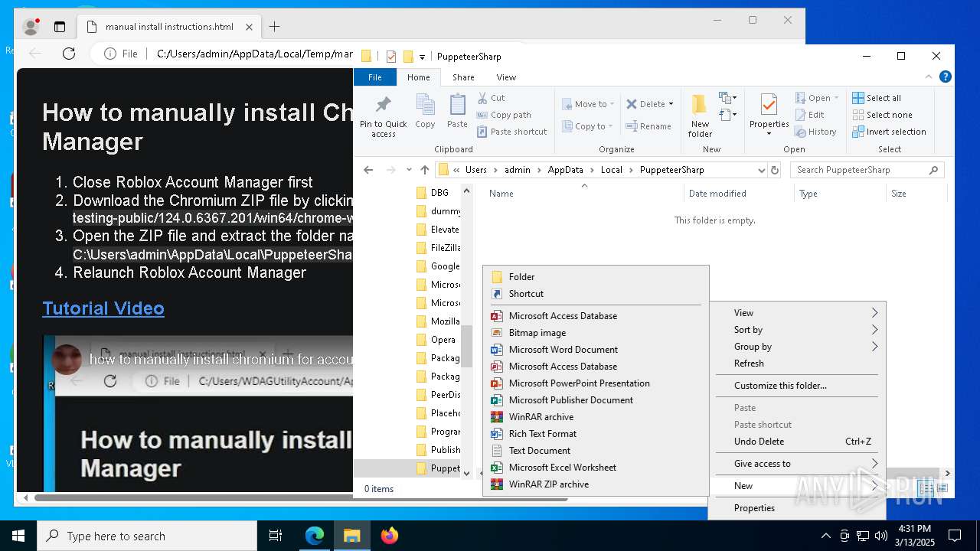Reload the browser page
Screen dimensions: 980x551
(69, 54)
